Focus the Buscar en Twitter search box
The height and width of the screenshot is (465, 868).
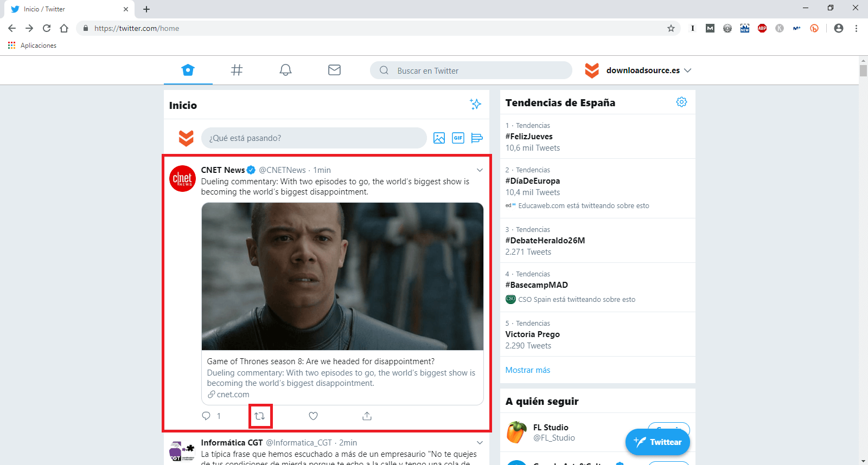pos(471,70)
